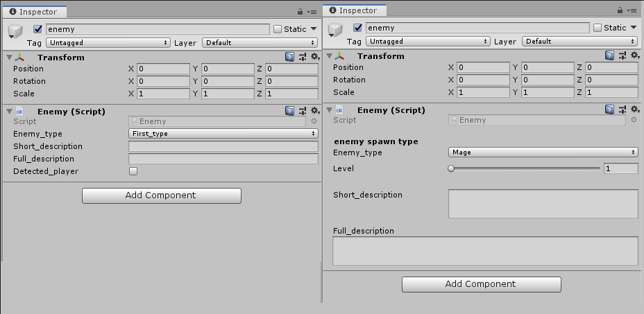Click the Transform axes icon in left Inspector
644x314 pixels.
click(19, 58)
